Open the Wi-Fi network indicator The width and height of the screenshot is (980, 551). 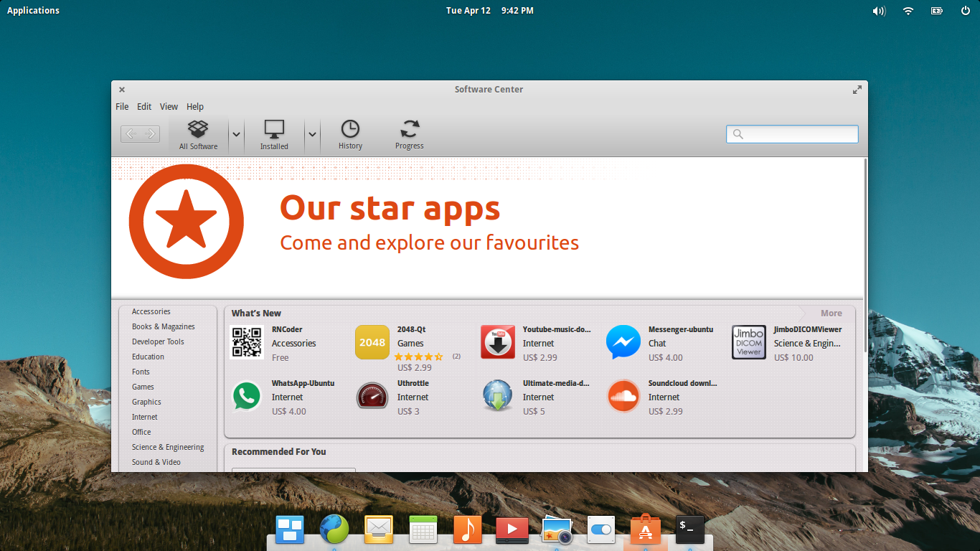click(908, 11)
